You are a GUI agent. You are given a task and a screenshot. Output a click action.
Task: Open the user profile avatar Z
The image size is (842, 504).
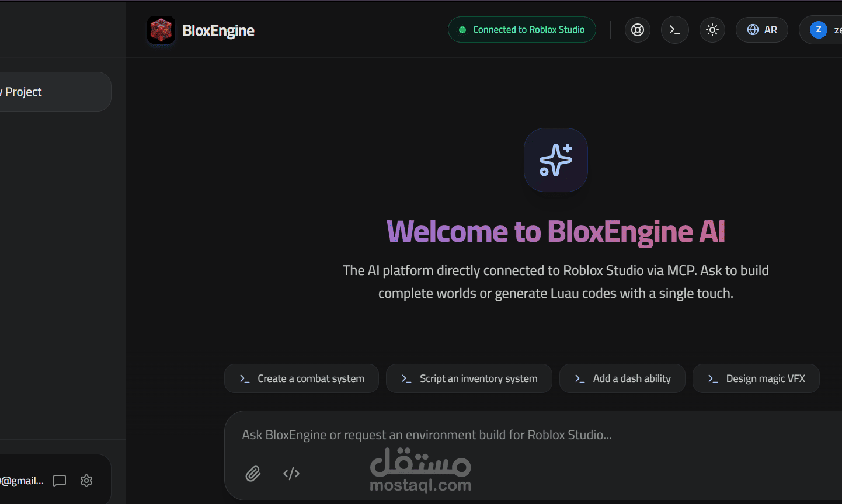click(819, 30)
